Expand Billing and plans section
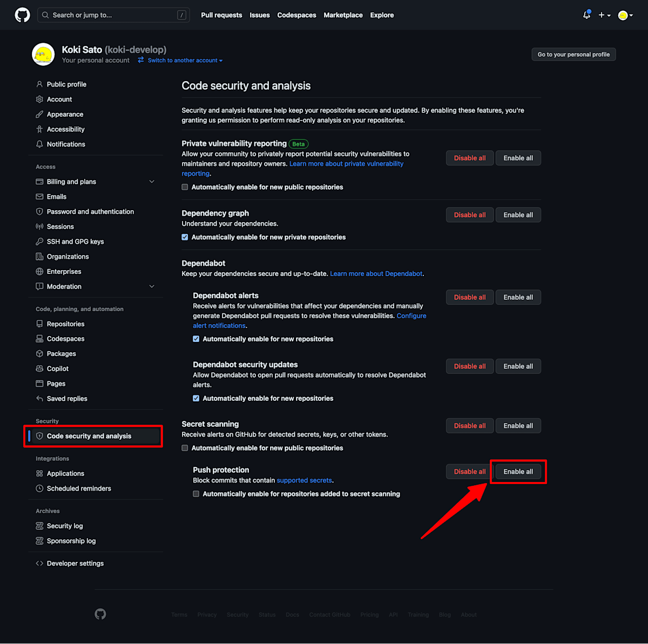Viewport: 648px width, 644px height. pyautogui.click(x=152, y=182)
